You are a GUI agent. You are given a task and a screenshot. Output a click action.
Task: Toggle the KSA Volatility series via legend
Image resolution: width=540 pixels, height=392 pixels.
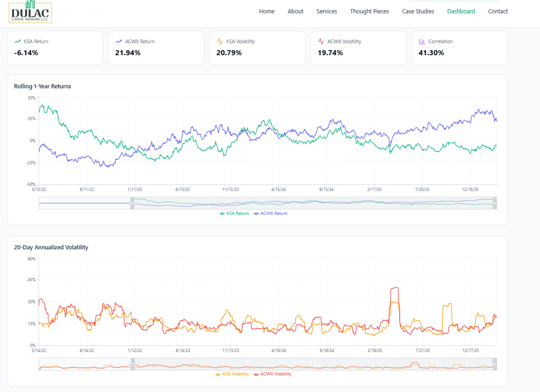232,374
